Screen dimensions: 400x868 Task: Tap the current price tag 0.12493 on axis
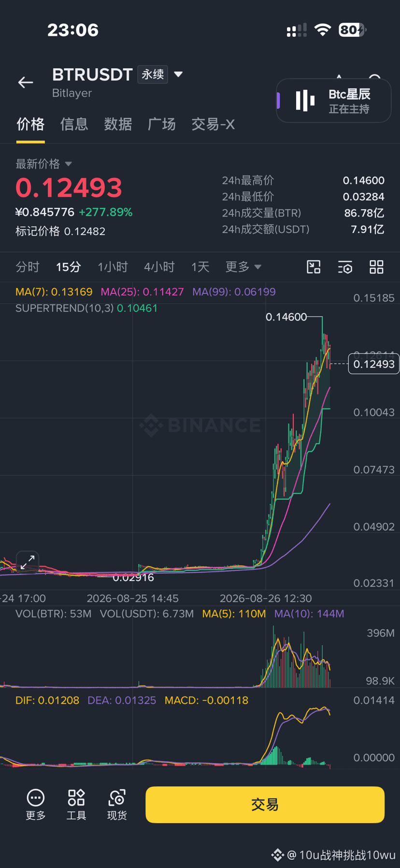[x=374, y=364]
